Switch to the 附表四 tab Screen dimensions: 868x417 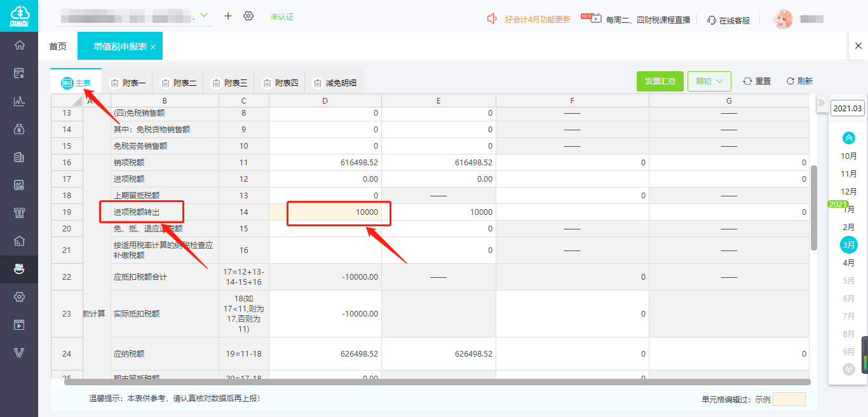pyautogui.click(x=280, y=83)
